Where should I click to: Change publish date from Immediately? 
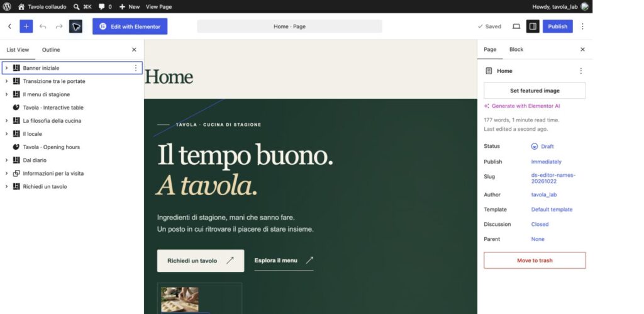[x=547, y=162]
